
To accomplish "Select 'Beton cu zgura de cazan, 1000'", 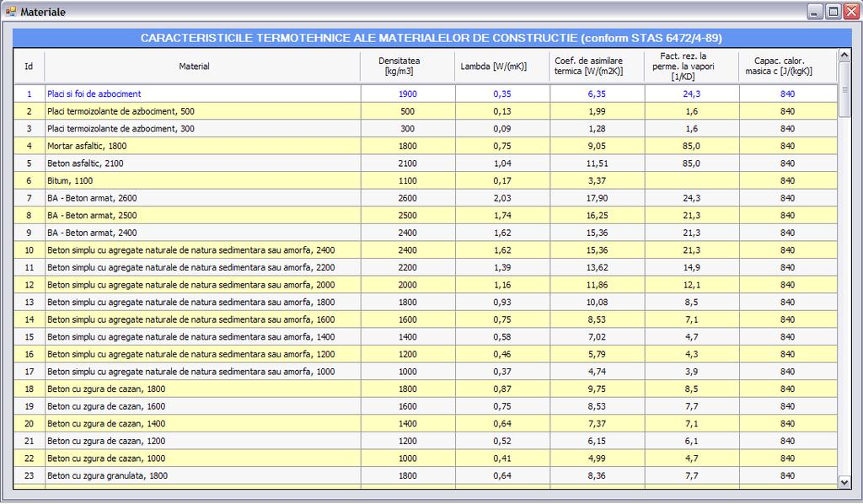I will pyautogui.click(x=425, y=458).
